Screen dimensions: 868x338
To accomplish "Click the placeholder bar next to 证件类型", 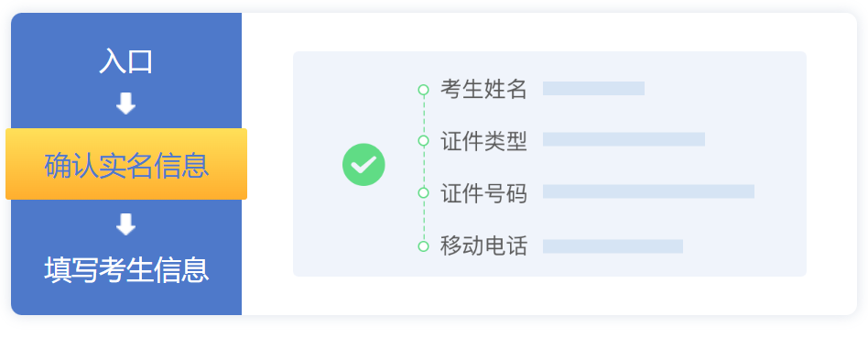I will [x=624, y=139].
